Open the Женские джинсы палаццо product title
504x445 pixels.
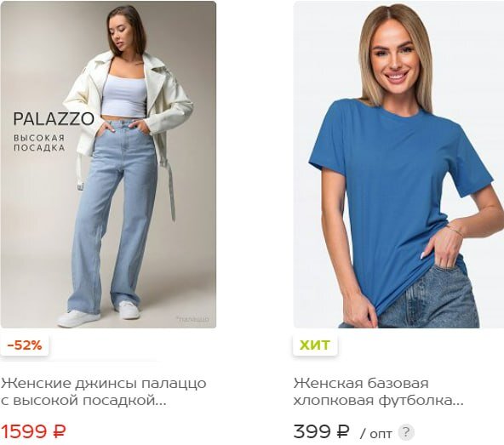click(104, 391)
